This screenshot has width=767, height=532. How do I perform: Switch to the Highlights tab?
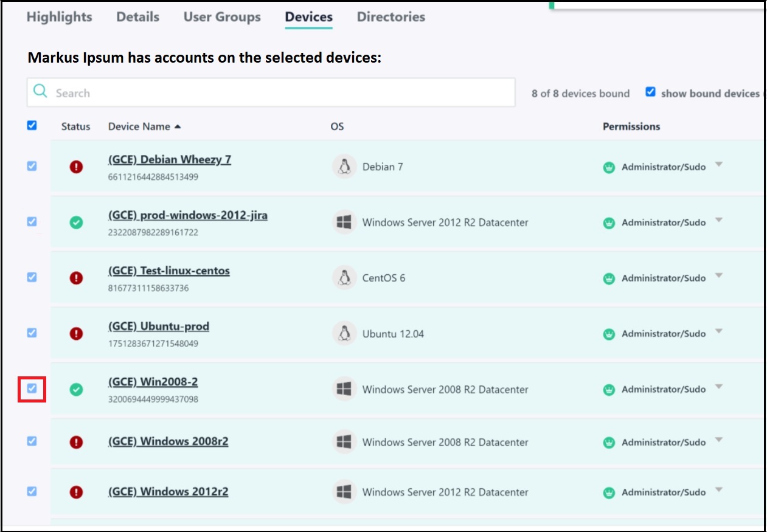tap(58, 17)
